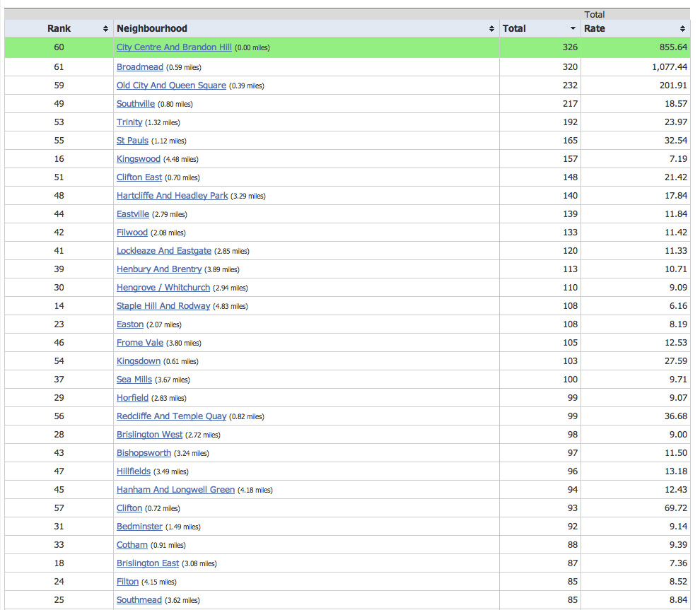The width and height of the screenshot is (700, 610).
Task: Sort table by Neighbourhood header
Action: pyautogui.click(x=152, y=29)
